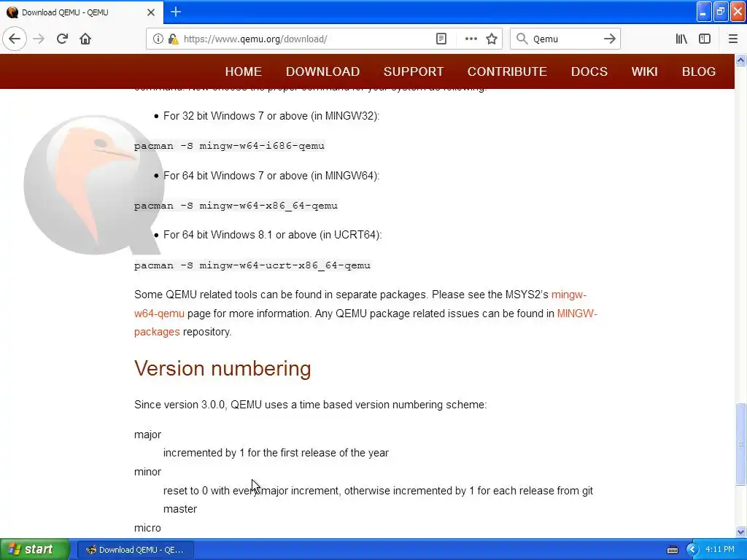Click the keyboard icon in system tray
The image size is (747, 560).
pos(672,550)
